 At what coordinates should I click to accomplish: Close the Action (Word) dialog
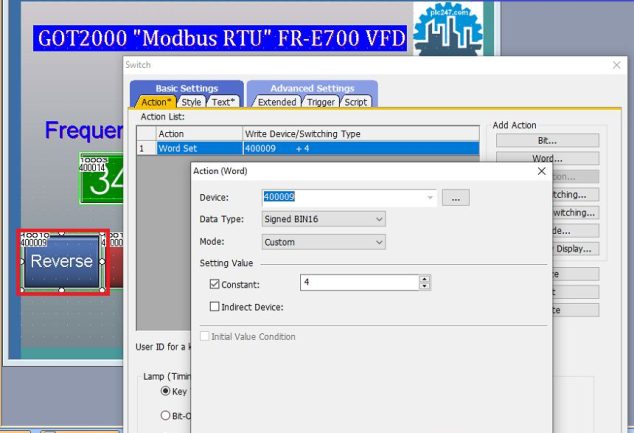[x=542, y=171]
